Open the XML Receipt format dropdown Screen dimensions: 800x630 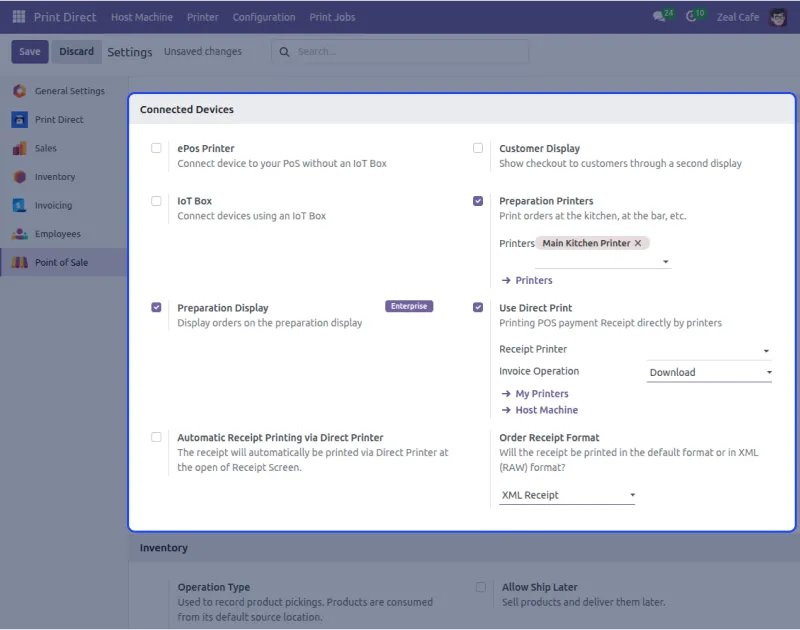coord(566,495)
